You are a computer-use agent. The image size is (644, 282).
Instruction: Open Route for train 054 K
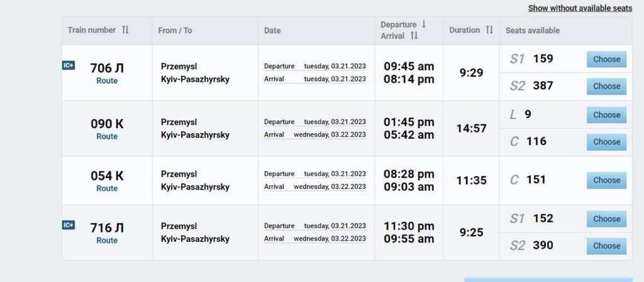(107, 188)
